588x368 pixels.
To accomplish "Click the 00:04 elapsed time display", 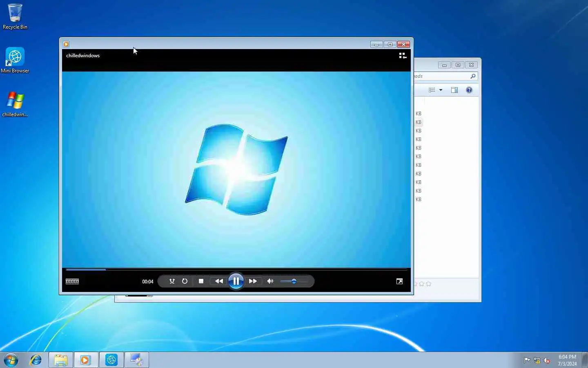I will pos(147,281).
